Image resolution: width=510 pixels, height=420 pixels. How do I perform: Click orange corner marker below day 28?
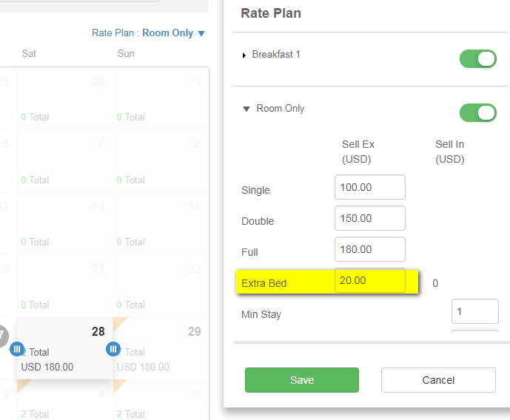23,385
